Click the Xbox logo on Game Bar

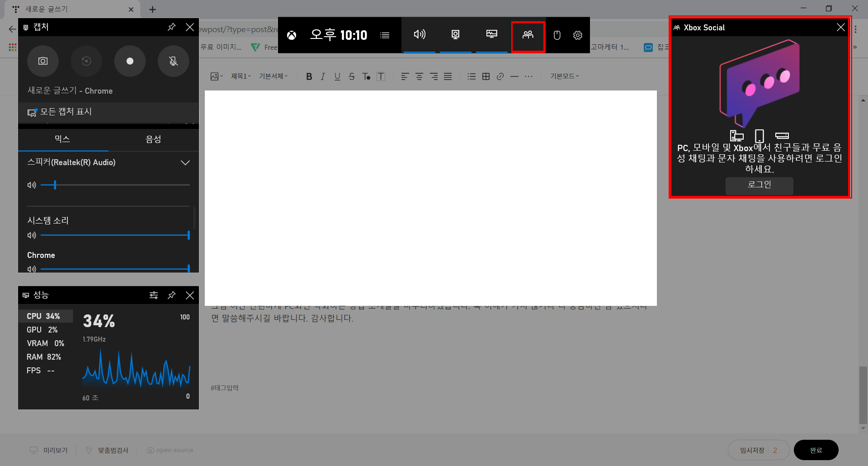point(292,35)
